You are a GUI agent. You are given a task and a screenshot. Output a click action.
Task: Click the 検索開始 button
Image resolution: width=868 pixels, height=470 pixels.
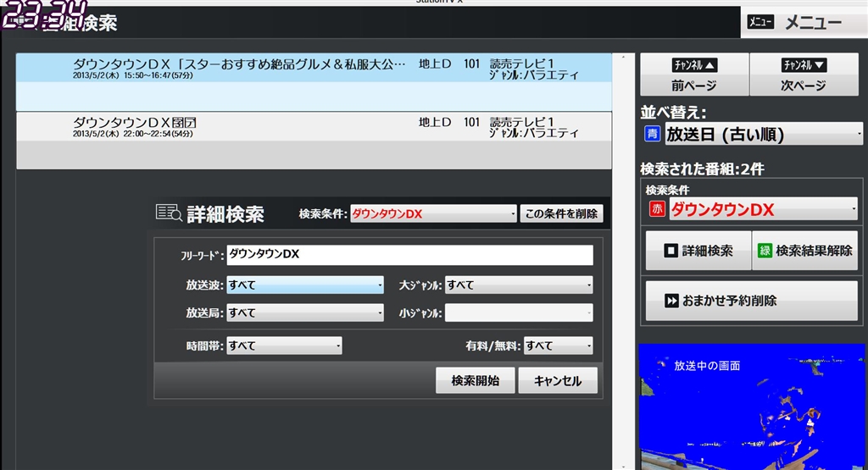(x=475, y=380)
